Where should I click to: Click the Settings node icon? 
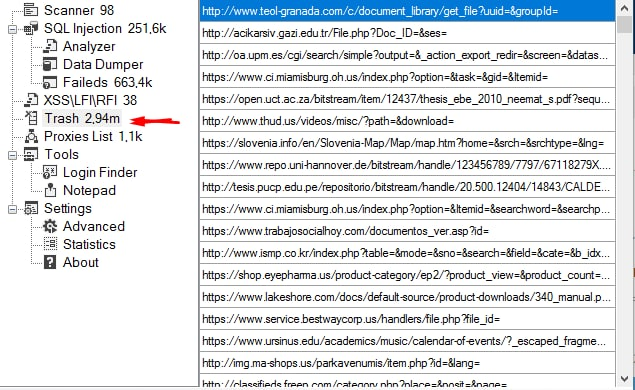coord(31,208)
